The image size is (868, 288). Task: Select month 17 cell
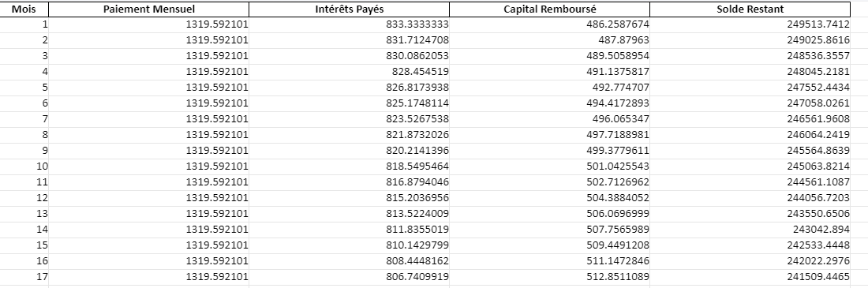(24, 277)
